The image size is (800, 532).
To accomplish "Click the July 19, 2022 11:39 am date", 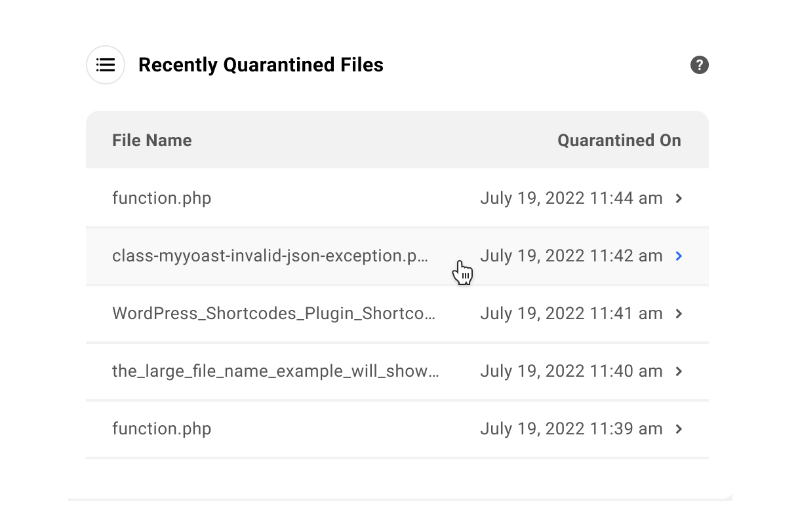I will click(570, 428).
